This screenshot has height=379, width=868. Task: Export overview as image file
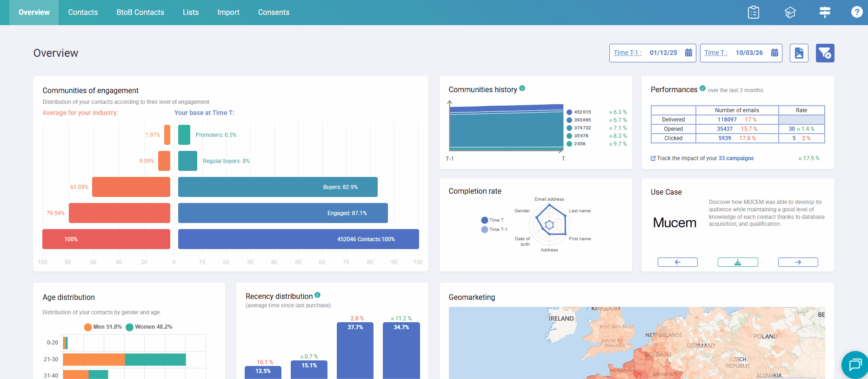coord(799,53)
